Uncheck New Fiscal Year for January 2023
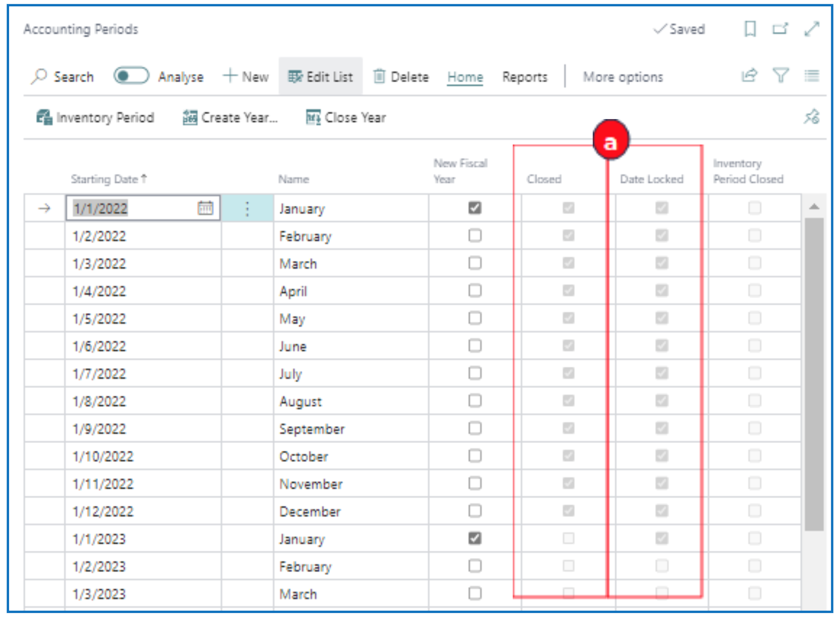The width and height of the screenshot is (840, 618). pyautogui.click(x=475, y=538)
